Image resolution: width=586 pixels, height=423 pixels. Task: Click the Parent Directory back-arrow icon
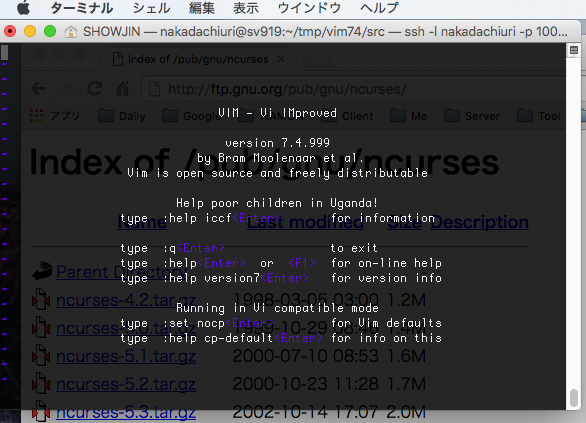pos(42,271)
